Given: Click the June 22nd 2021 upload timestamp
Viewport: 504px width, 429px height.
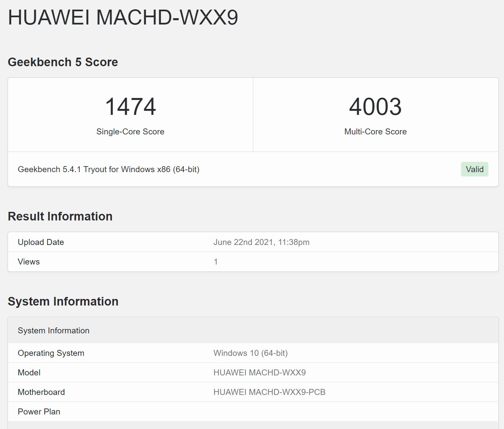Looking at the screenshot, I should pyautogui.click(x=261, y=242).
